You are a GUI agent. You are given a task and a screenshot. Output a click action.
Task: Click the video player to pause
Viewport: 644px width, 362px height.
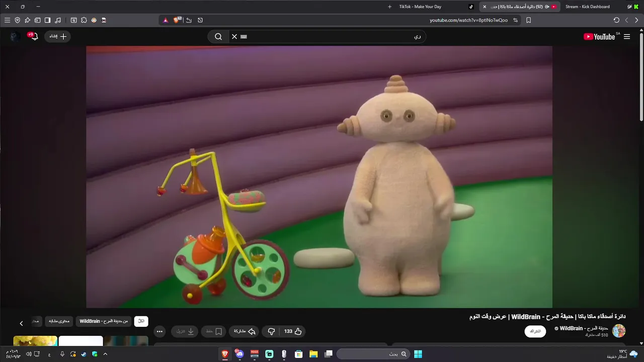pos(319,177)
